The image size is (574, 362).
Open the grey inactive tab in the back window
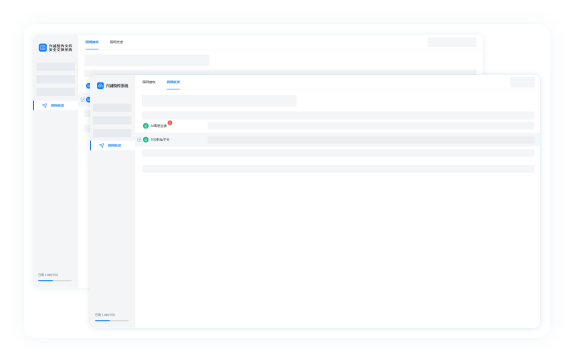(x=116, y=42)
